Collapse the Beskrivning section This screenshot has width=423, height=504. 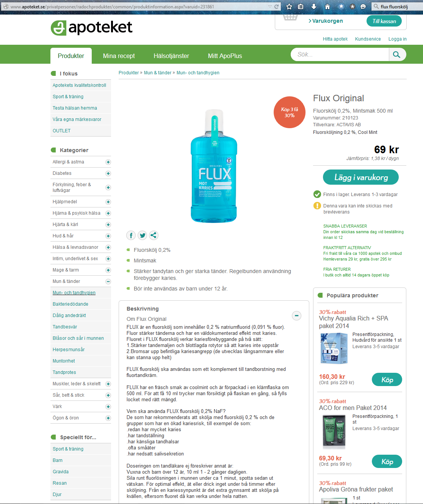click(296, 316)
